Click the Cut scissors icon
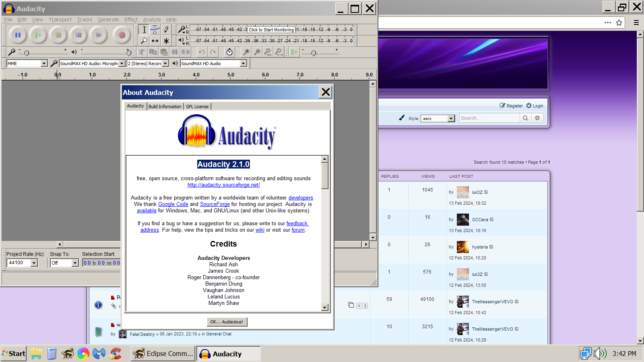Image resolution: width=644 pixels, height=362 pixels. (142, 52)
